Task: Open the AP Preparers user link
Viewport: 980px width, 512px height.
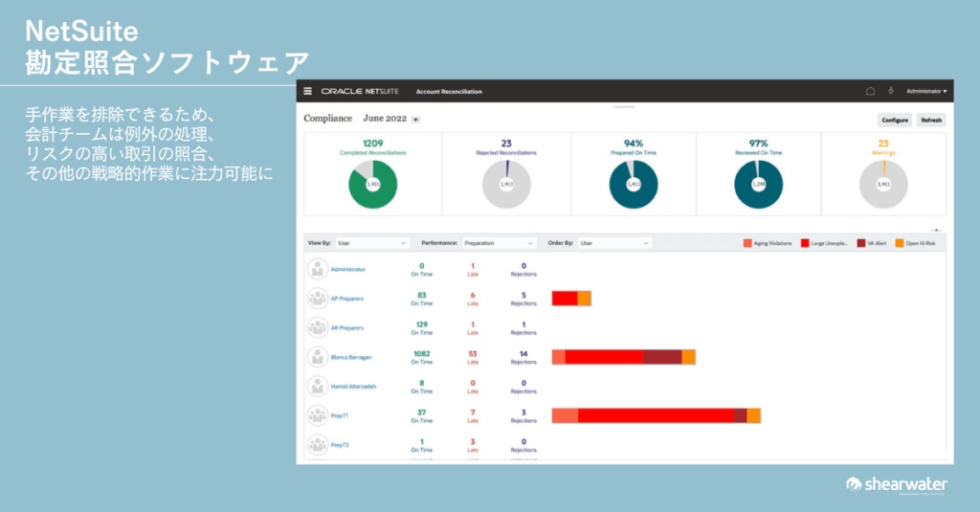Action: (x=346, y=299)
